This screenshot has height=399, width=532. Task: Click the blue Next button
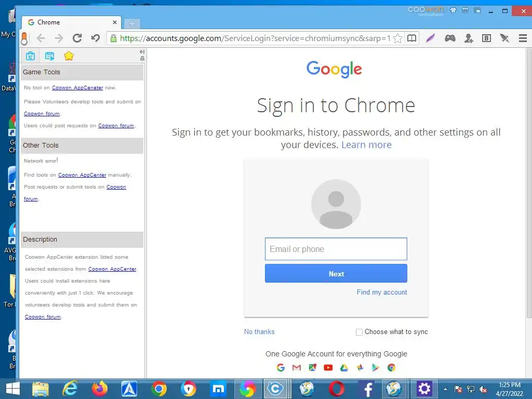tap(336, 273)
